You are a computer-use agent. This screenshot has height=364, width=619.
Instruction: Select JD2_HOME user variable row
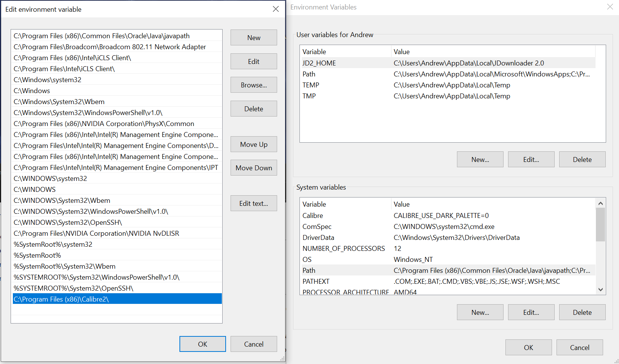pos(448,63)
